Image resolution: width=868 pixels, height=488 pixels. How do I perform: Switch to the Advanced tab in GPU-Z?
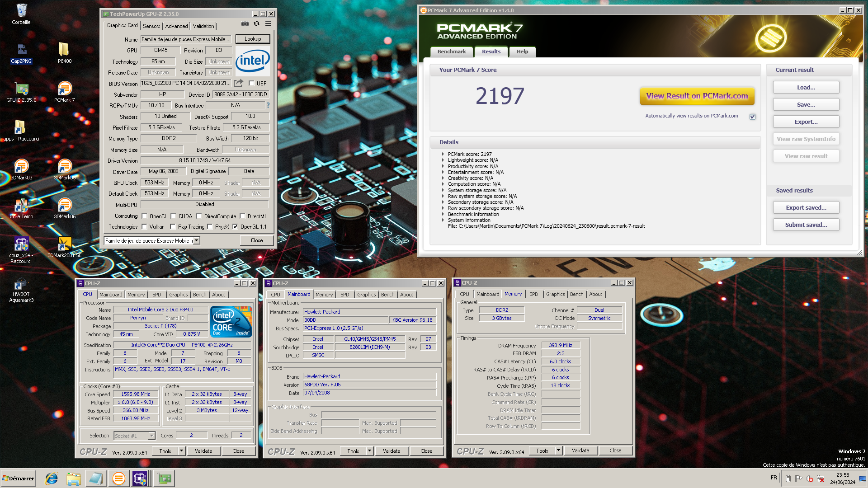176,26
